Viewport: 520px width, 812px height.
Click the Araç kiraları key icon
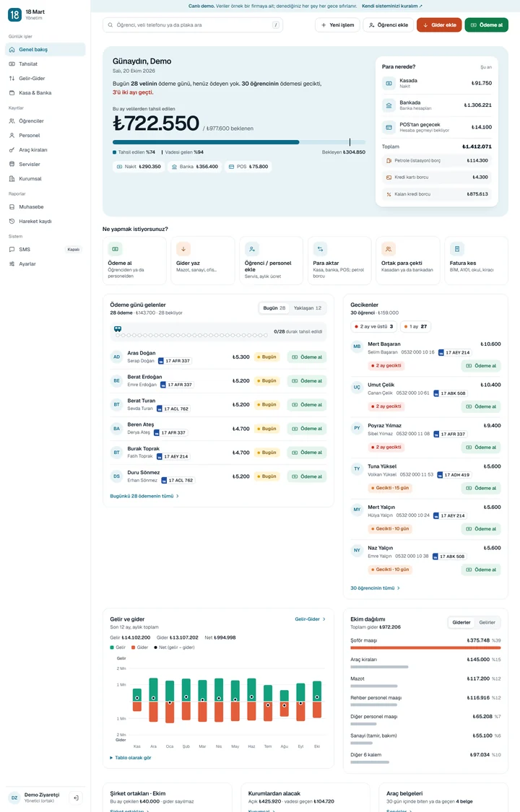(x=12, y=150)
